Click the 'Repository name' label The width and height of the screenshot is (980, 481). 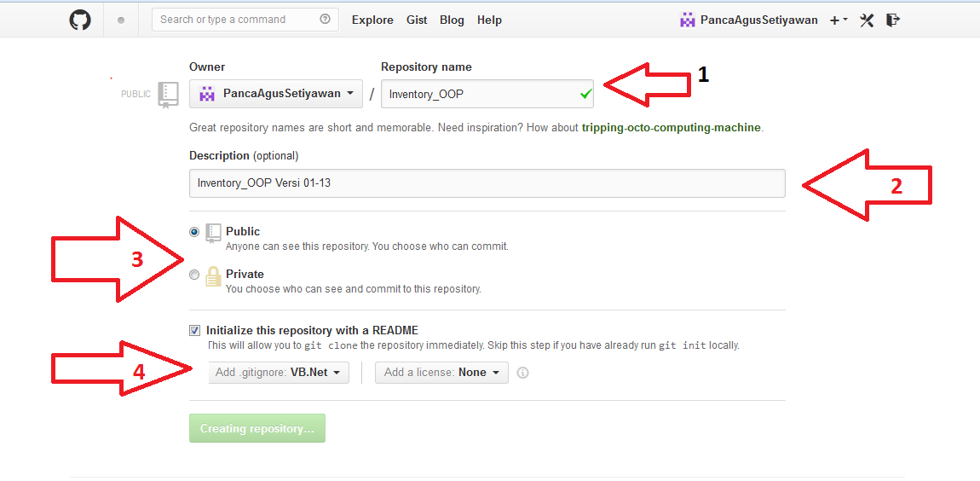pyautogui.click(x=426, y=67)
